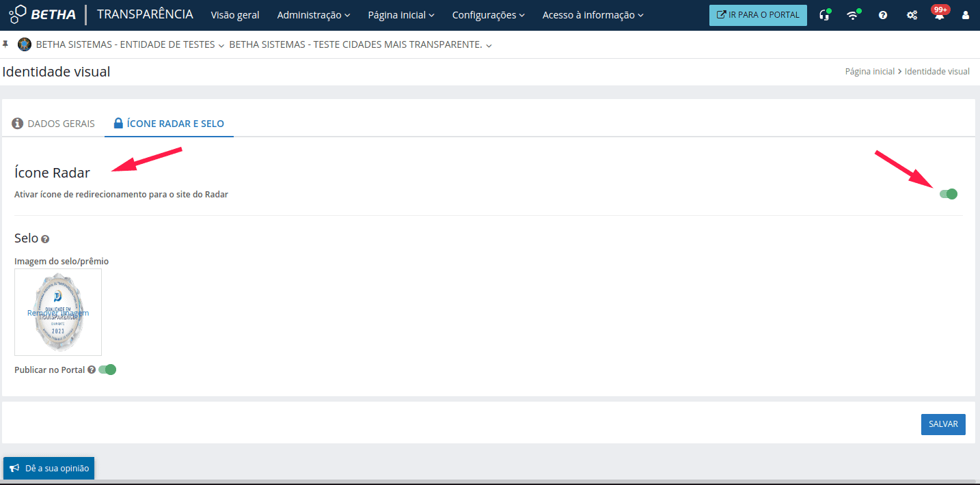Click the headset support icon

coord(824,15)
